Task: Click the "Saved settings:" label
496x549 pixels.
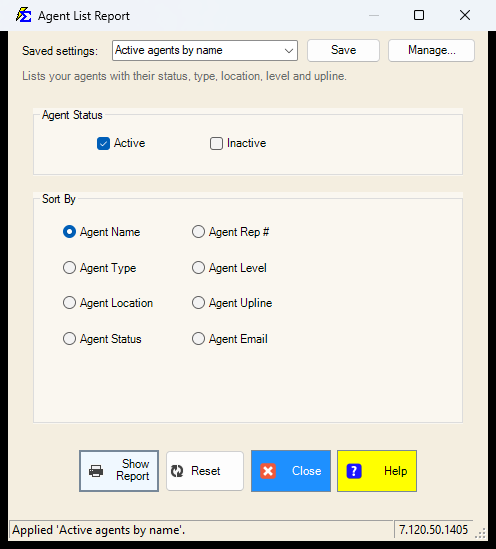Action: pos(60,51)
